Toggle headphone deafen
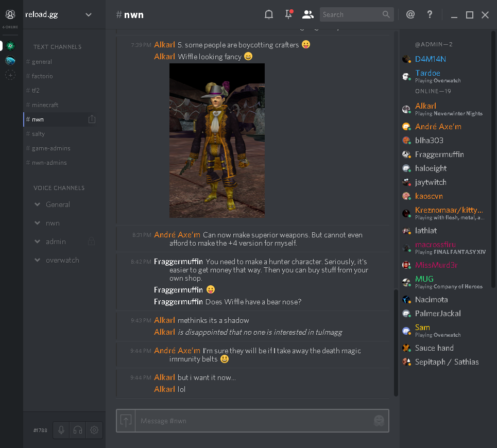 tap(78, 430)
